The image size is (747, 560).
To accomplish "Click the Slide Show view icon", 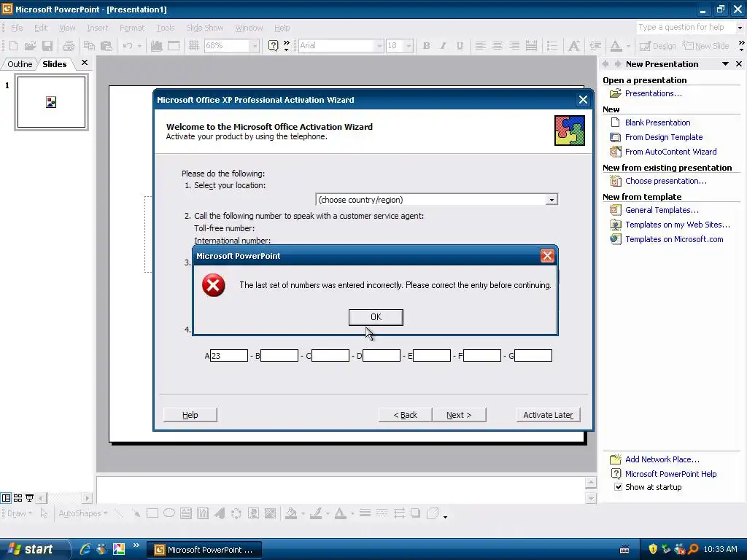I will (x=29, y=498).
